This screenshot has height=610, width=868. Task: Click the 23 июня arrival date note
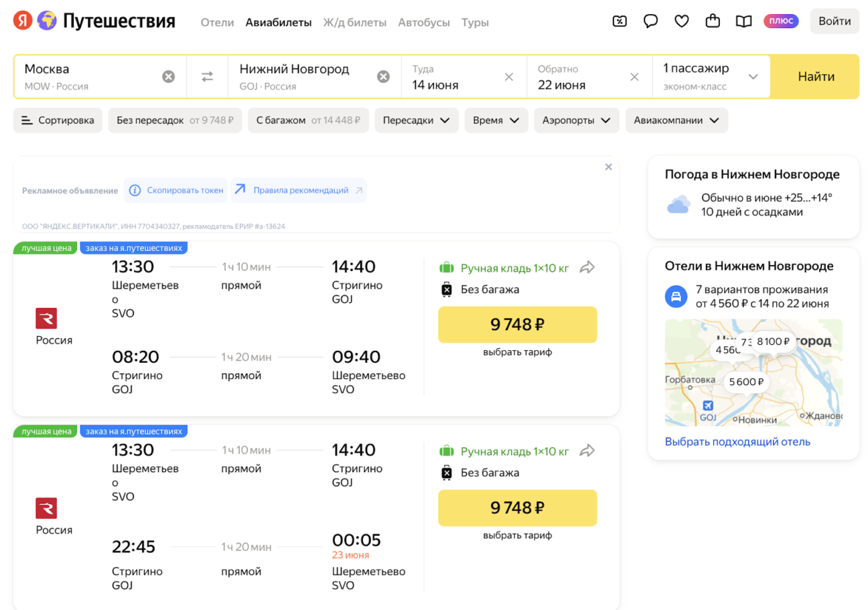click(350, 555)
